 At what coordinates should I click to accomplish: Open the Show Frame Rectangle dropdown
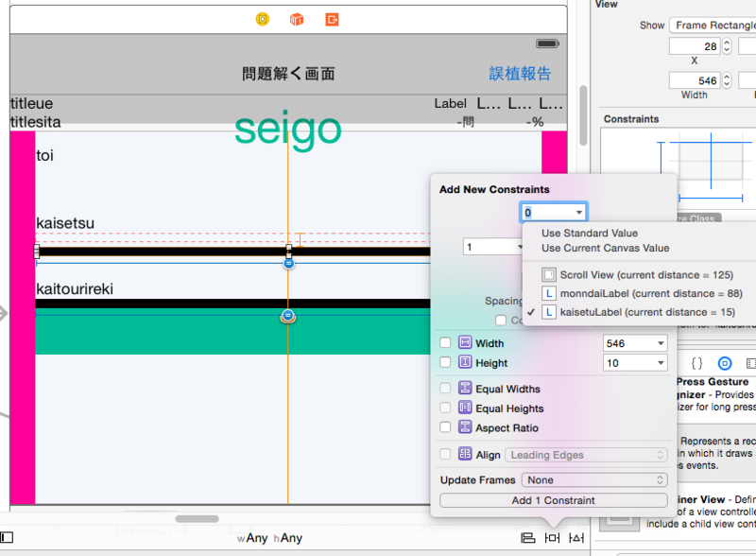tap(713, 26)
